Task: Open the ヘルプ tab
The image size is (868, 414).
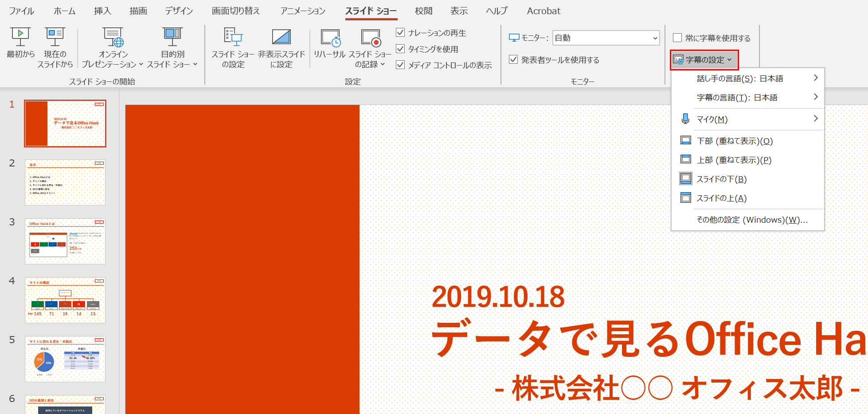Action: (497, 11)
